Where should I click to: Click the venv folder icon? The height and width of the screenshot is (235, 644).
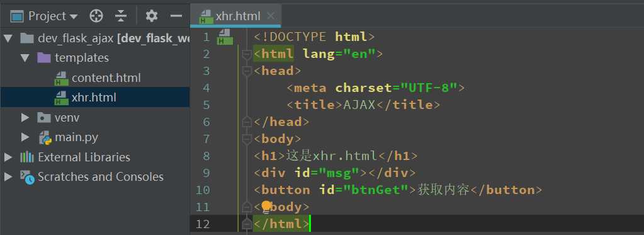click(44, 117)
